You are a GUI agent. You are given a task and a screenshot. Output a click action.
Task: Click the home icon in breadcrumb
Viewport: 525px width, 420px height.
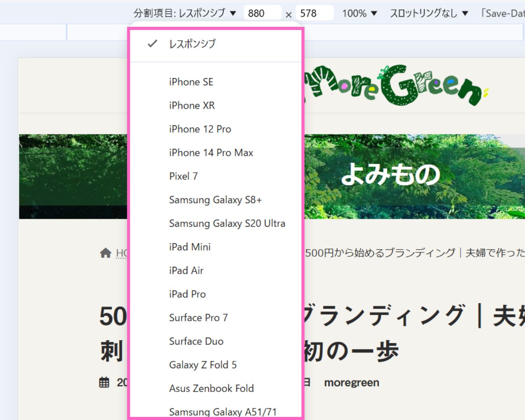(105, 253)
